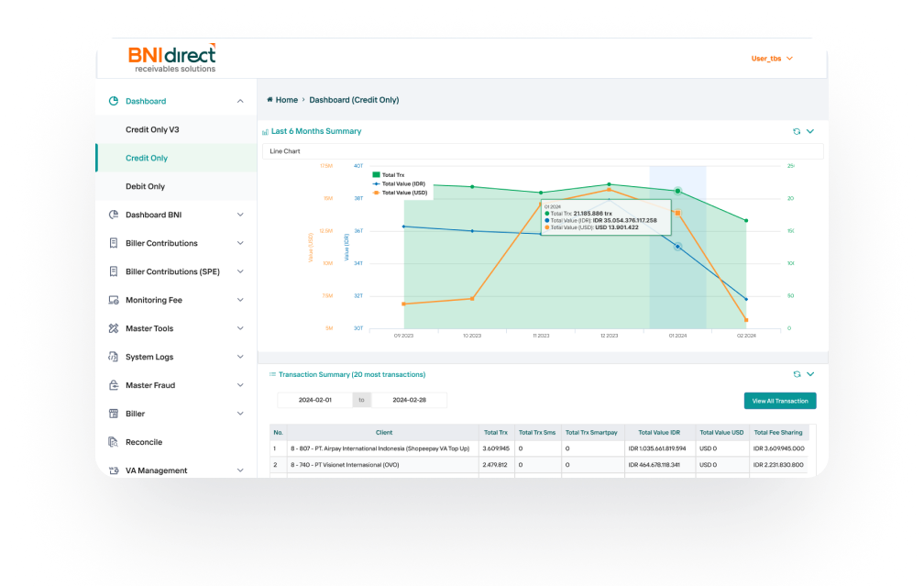This screenshot has width=924, height=586.
Task: Click the Biller Contributions document icon
Action: click(114, 243)
